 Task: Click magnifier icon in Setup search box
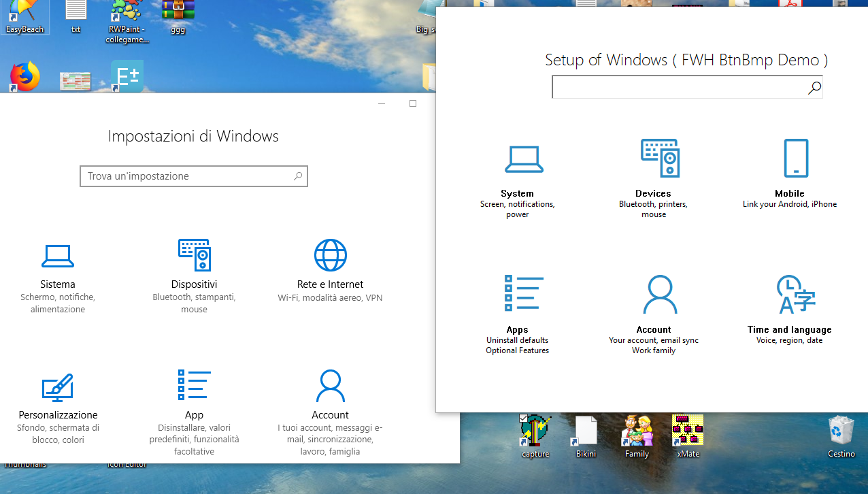(x=814, y=88)
